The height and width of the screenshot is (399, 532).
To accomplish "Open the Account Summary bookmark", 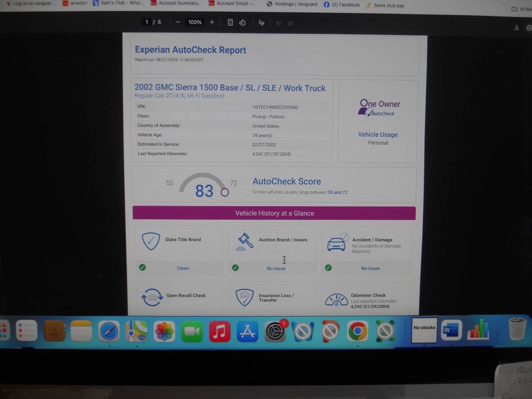I will coord(176,3).
